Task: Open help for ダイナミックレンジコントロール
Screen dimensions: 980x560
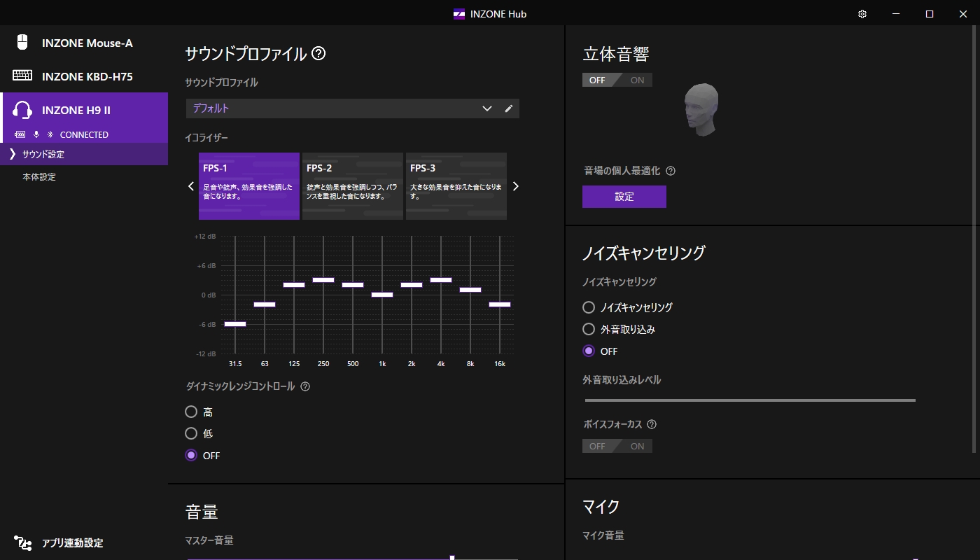Action: pyautogui.click(x=305, y=386)
